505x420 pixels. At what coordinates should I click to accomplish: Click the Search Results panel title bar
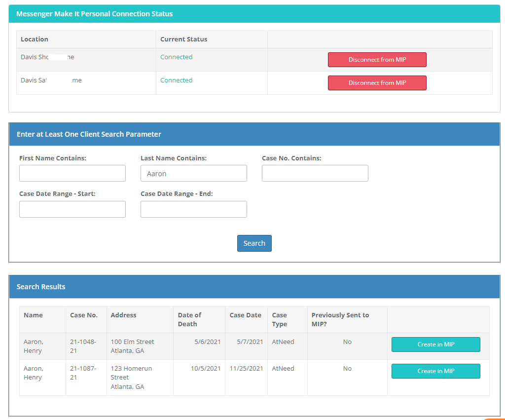pyautogui.click(x=254, y=287)
